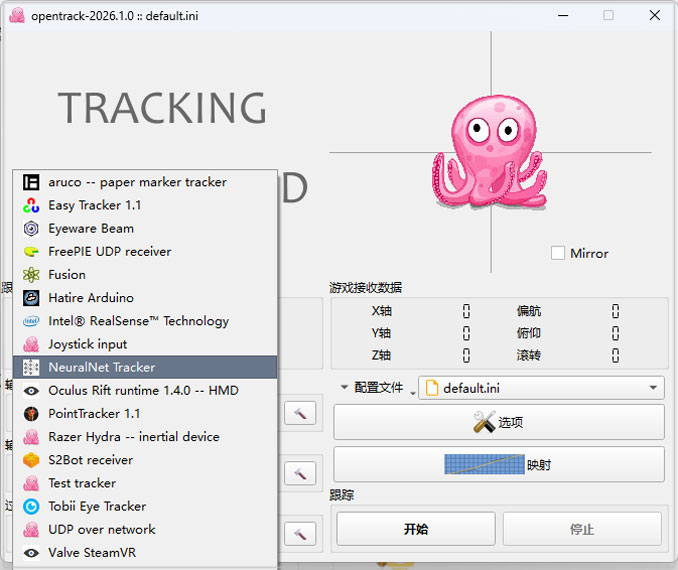The width and height of the screenshot is (678, 570).
Task: Click the Oculus Rift eye icon
Action: pyautogui.click(x=31, y=391)
